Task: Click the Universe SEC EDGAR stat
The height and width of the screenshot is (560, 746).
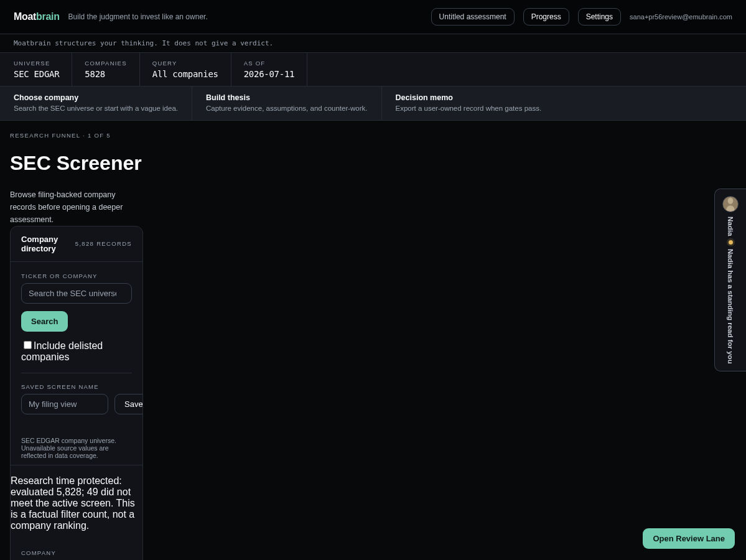Action: coord(37,69)
